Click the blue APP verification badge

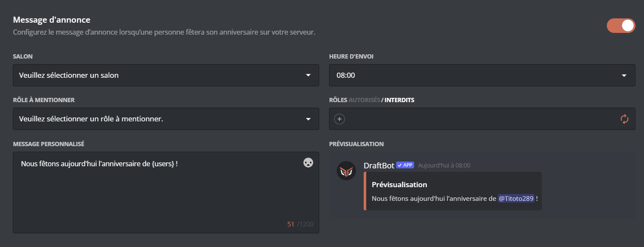pyautogui.click(x=404, y=165)
